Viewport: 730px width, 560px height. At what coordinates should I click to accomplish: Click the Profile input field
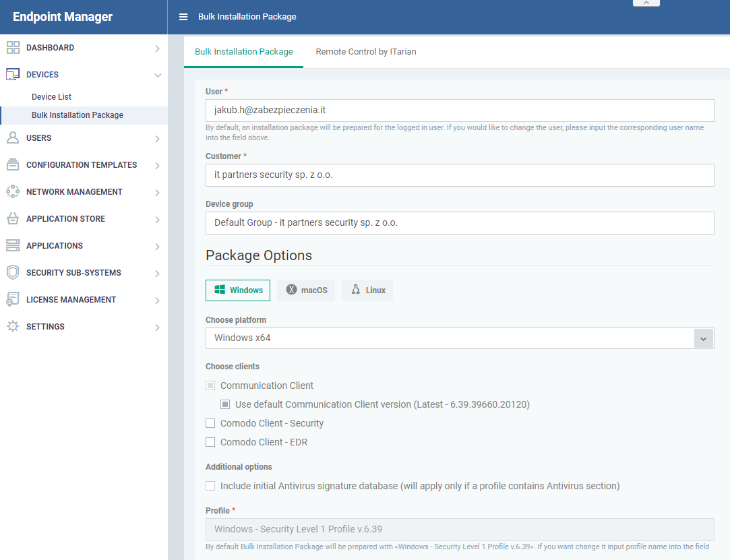460,529
